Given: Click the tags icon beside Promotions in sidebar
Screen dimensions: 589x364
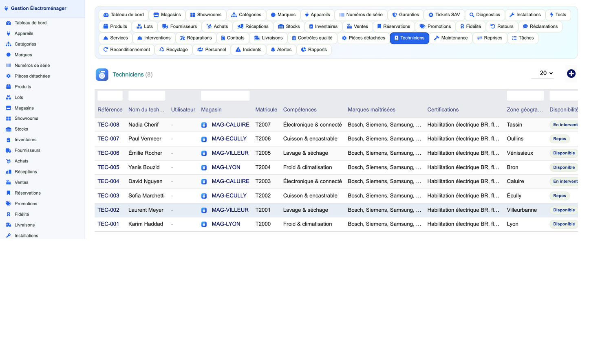Looking at the screenshot, I should [x=8, y=204].
